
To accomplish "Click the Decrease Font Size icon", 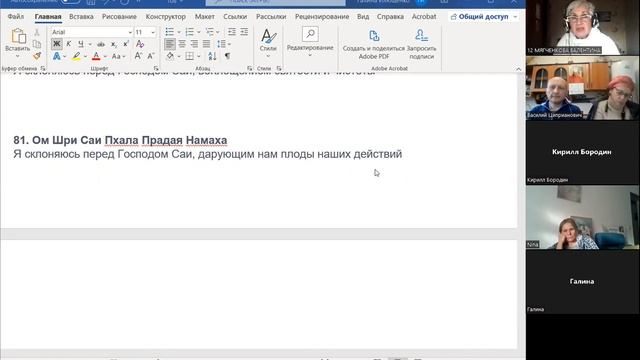I will click(x=151, y=56).
